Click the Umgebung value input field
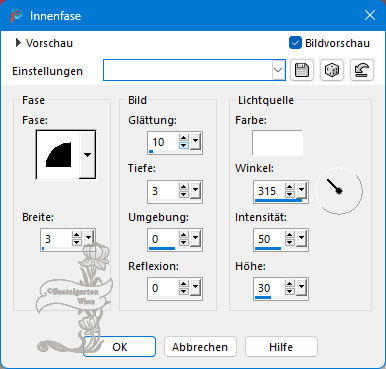This screenshot has width=386, height=369. (164, 239)
